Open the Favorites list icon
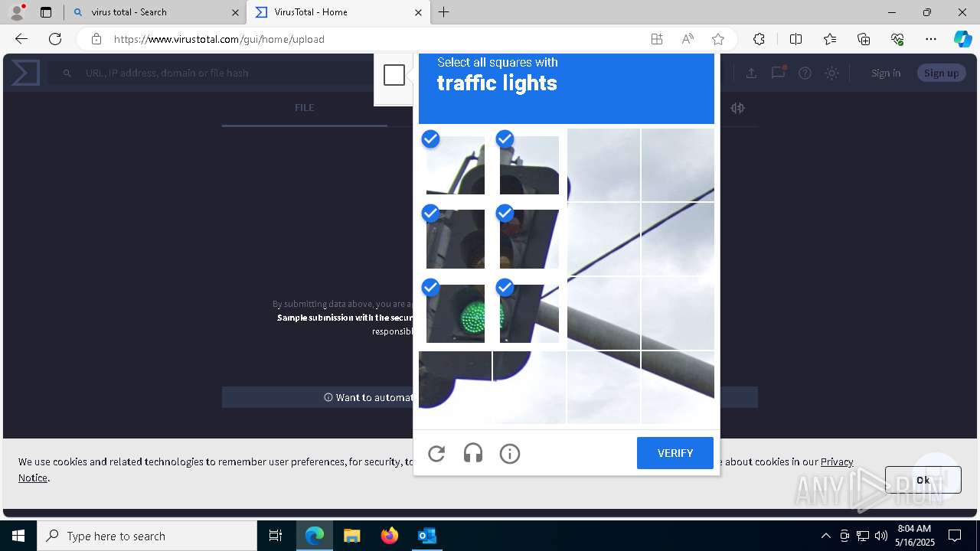 tap(830, 39)
